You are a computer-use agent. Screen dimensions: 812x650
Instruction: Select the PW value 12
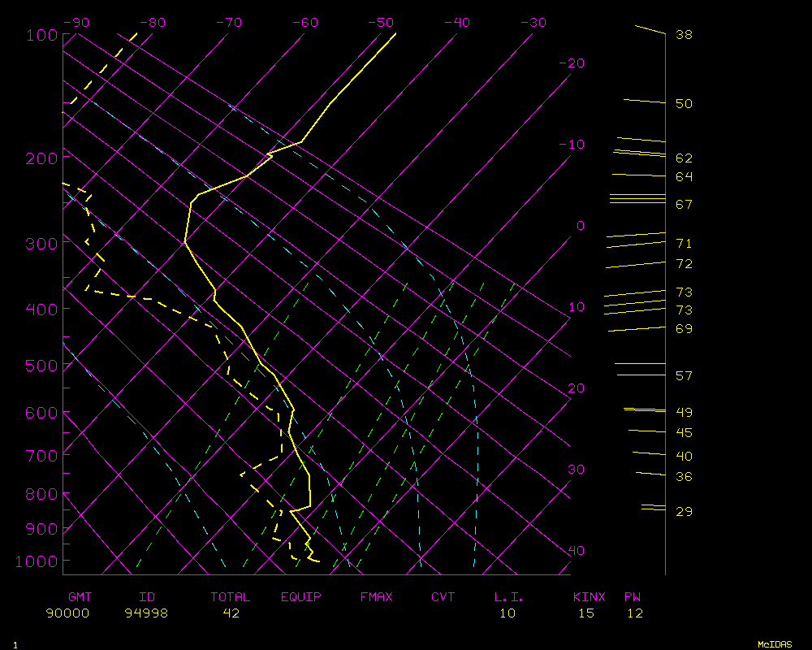pyautogui.click(x=634, y=613)
